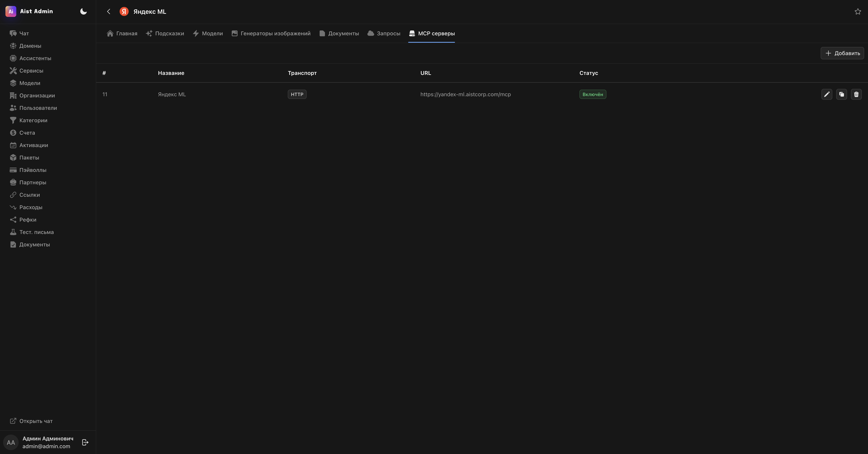Switch to the Главная tab
Image resolution: width=868 pixels, height=454 pixels.
click(x=122, y=33)
